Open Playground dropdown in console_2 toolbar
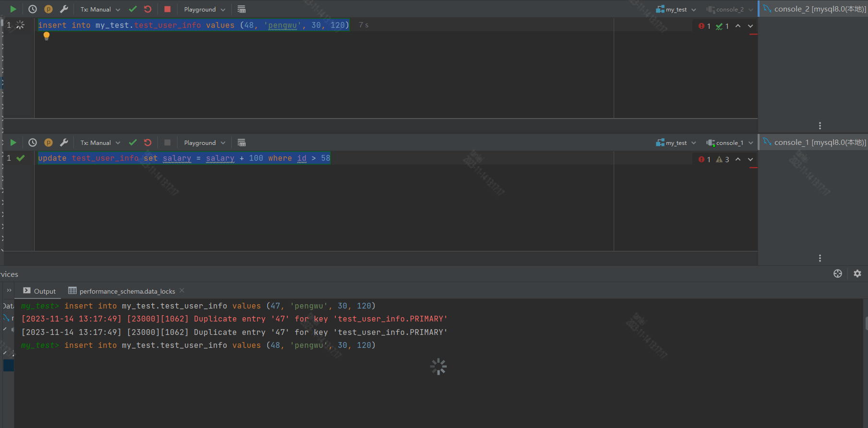The width and height of the screenshot is (868, 428). point(204,9)
